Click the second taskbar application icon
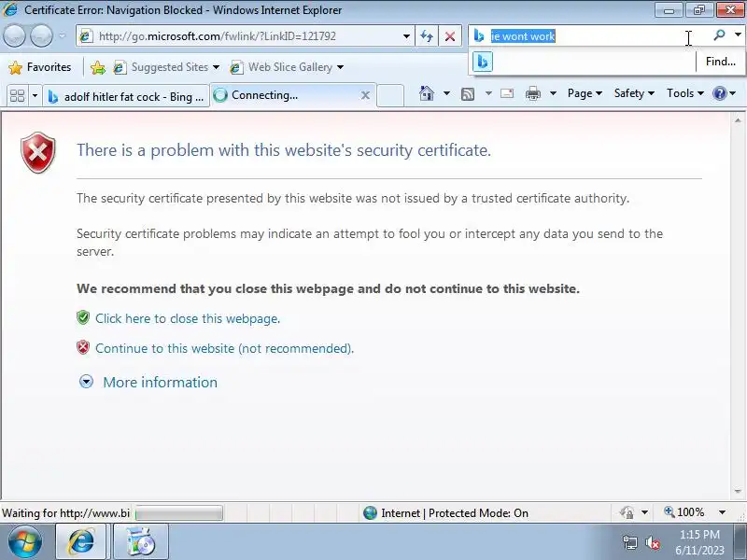747x560 pixels. coord(141,541)
